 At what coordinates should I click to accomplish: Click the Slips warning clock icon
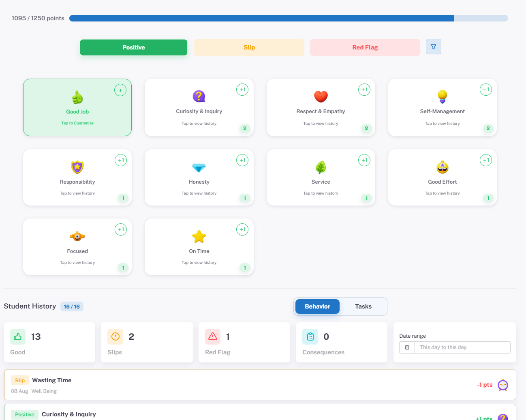pos(115,336)
